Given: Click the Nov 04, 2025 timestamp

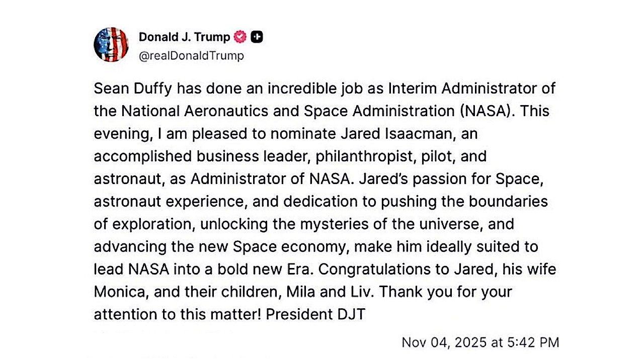Looking at the screenshot, I should (x=480, y=342).
